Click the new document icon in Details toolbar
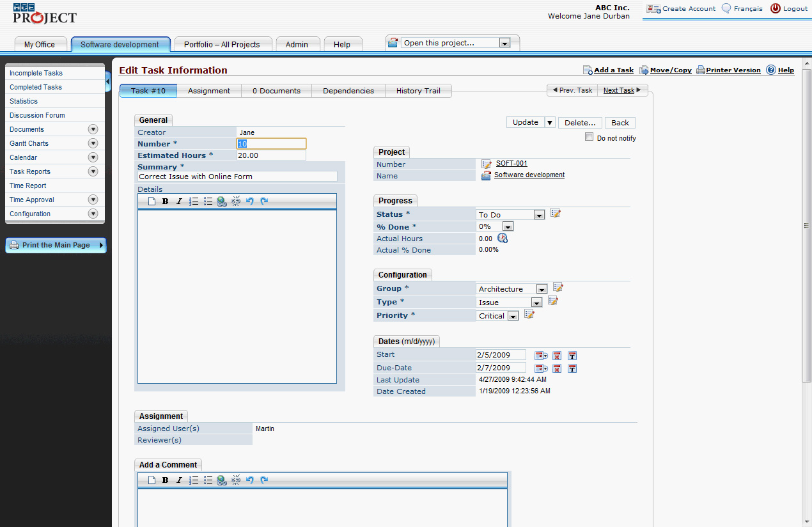812x527 pixels. pyautogui.click(x=152, y=201)
